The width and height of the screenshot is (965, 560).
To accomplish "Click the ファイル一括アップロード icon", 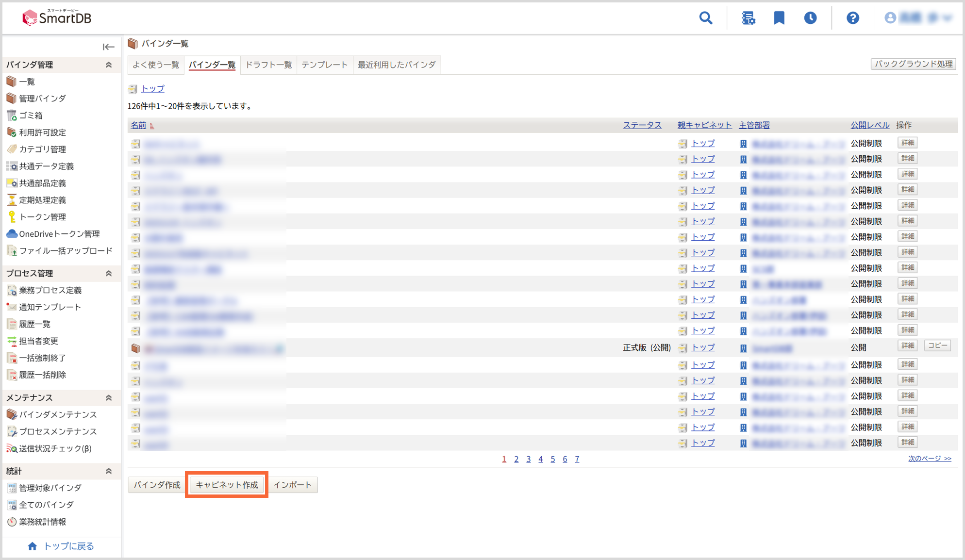I will (x=12, y=251).
